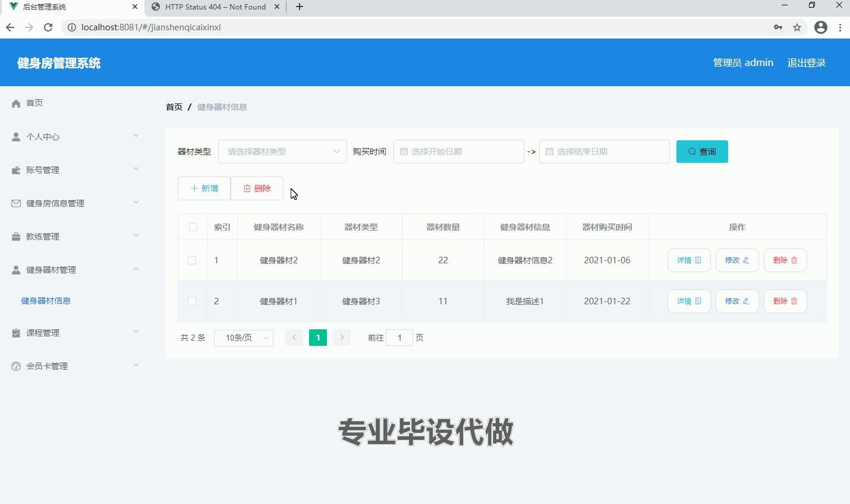Click the user icon beside 健身器材管理

coord(16,270)
